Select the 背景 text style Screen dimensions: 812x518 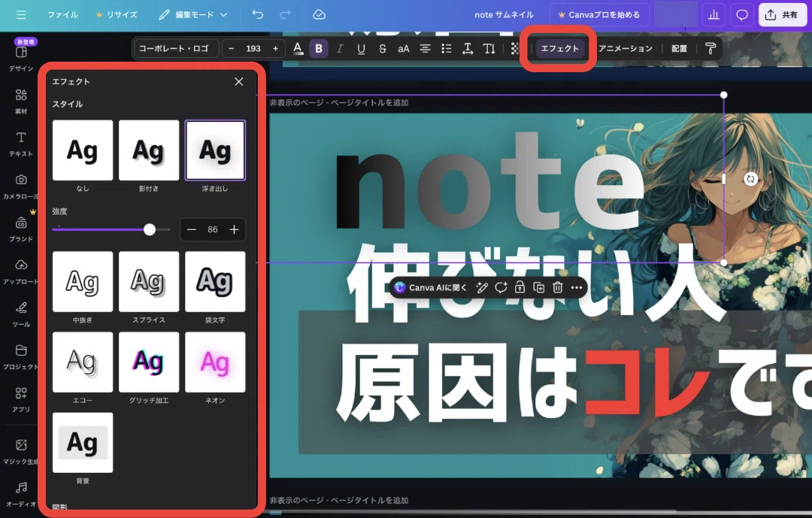click(x=83, y=442)
